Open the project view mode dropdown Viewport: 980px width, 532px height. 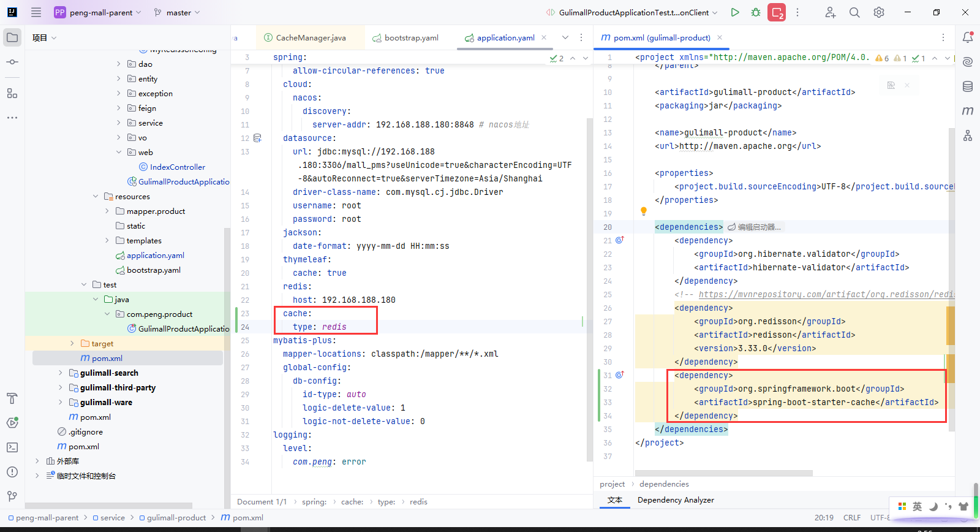(x=45, y=37)
